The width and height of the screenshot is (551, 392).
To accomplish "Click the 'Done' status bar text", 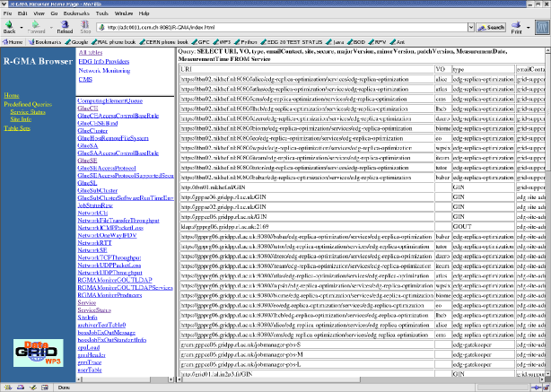I will [64, 388].
